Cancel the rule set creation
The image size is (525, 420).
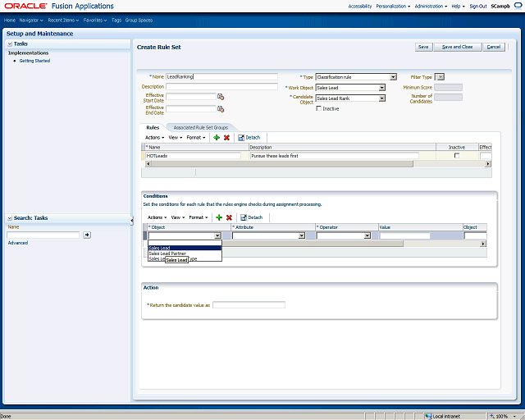(494, 47)
